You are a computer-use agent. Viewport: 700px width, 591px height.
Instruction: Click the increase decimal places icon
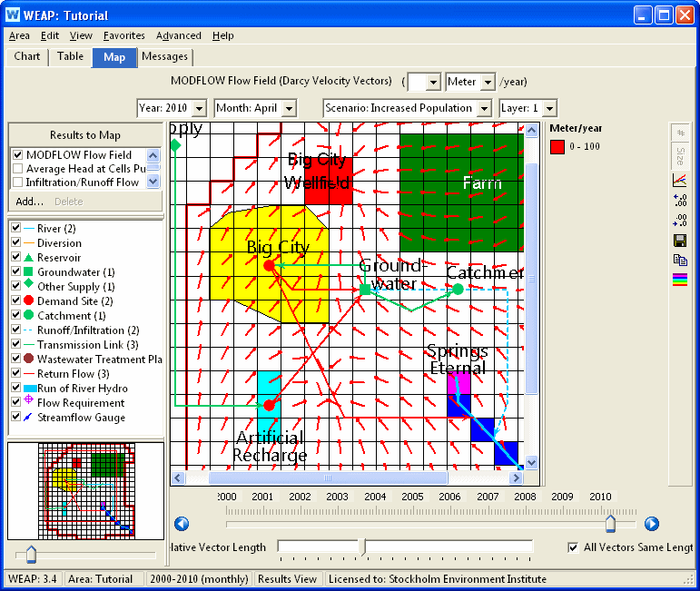click(x=679, y=200)
